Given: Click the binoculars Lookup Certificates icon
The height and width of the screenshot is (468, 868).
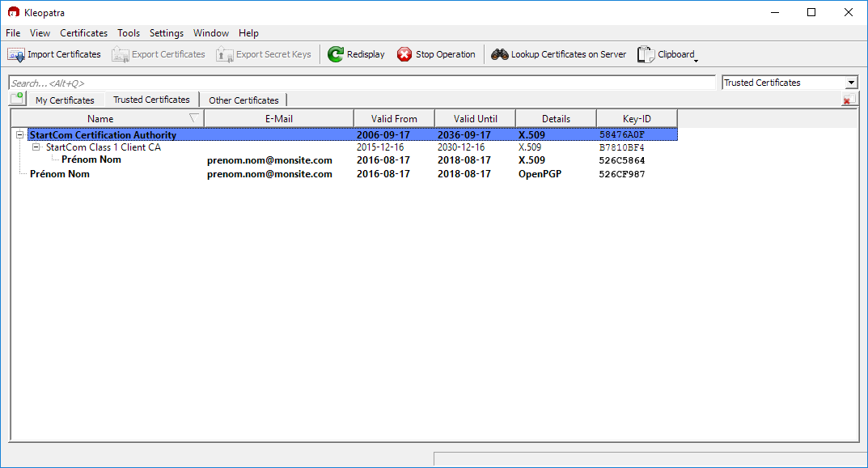Looking at the screenshot, I should tap(500, 54).
